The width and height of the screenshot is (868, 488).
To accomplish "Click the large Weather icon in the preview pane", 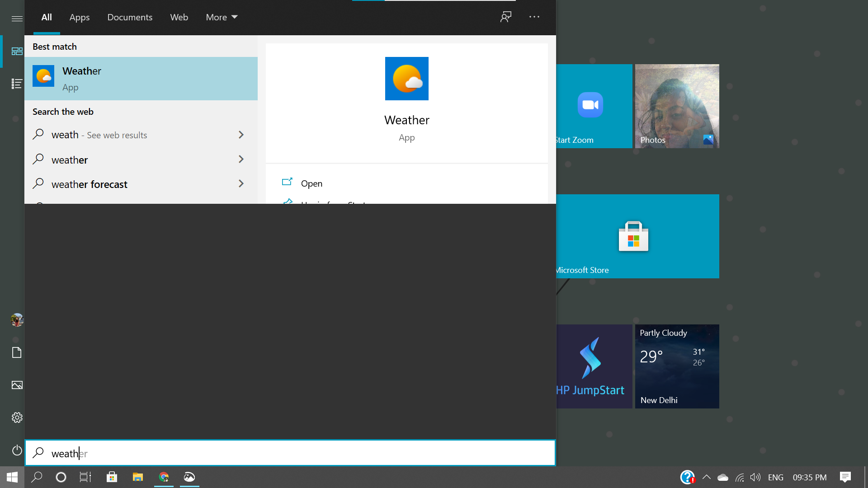I will pyautogui.click(x=407, y=79).
